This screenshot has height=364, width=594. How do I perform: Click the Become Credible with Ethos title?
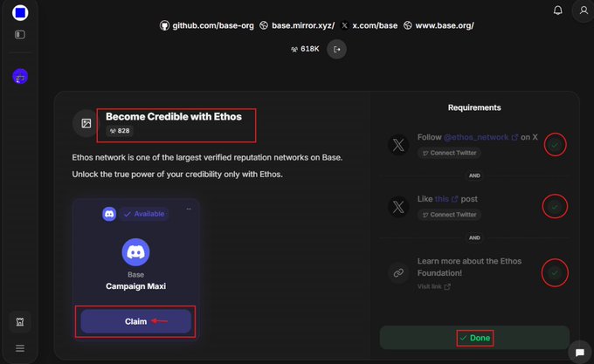pyautogui.click(x=174, y=117)
